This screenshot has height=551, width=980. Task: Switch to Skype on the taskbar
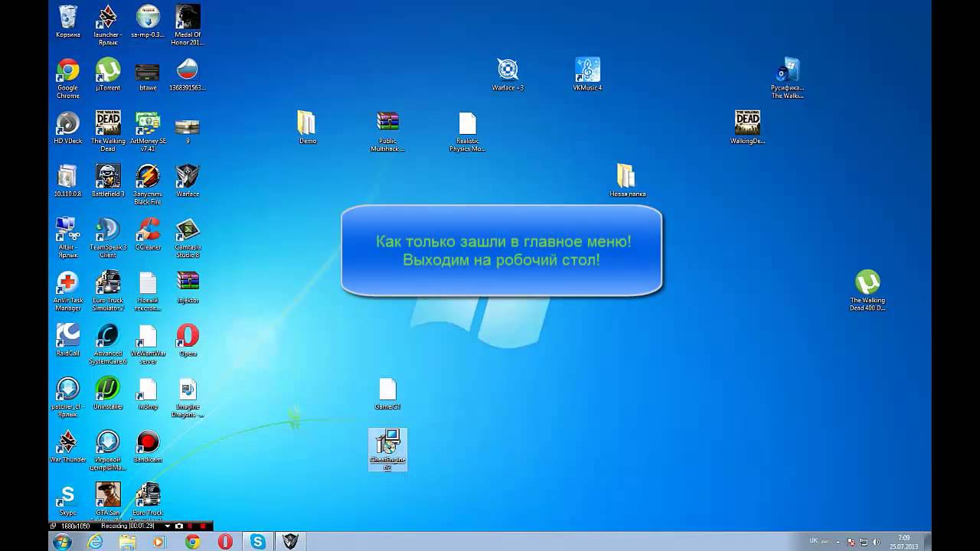tap(258, 541)
